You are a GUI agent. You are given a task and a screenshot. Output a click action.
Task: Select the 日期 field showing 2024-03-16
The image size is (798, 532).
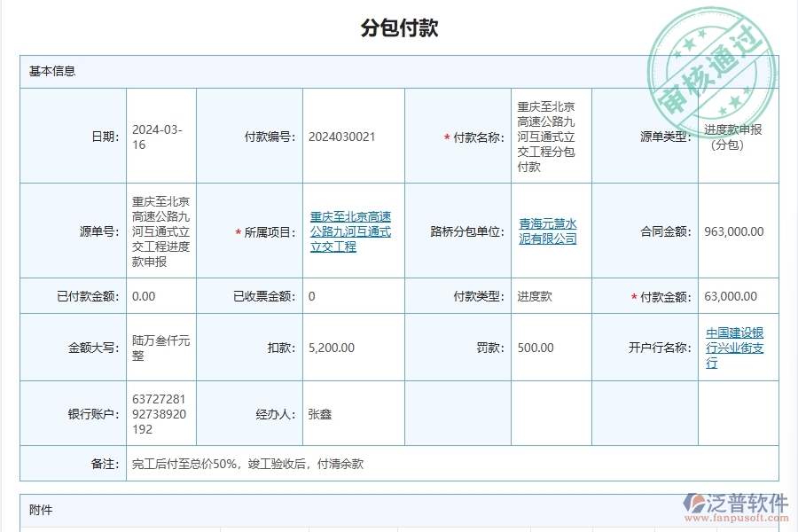158,136
